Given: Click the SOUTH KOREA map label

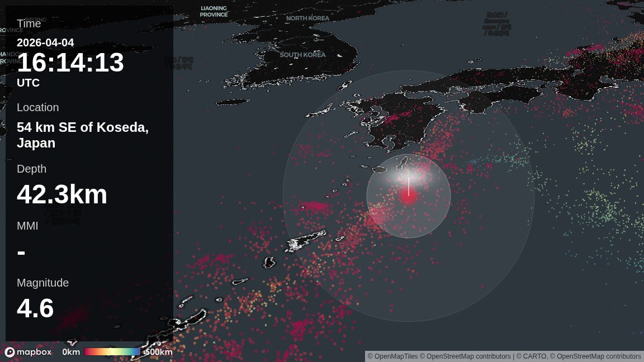Looking at the screenshot, I should (x=303, y=55).
